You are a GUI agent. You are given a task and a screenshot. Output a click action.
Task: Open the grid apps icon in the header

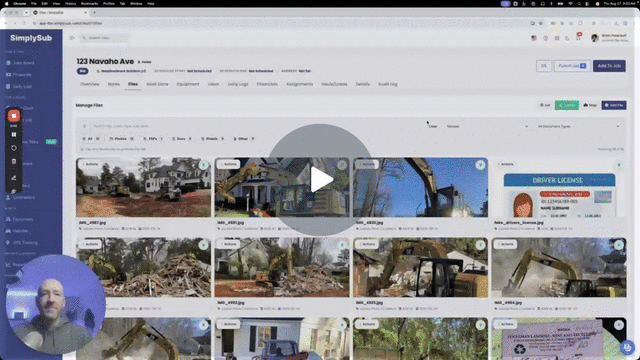[557, 38]
